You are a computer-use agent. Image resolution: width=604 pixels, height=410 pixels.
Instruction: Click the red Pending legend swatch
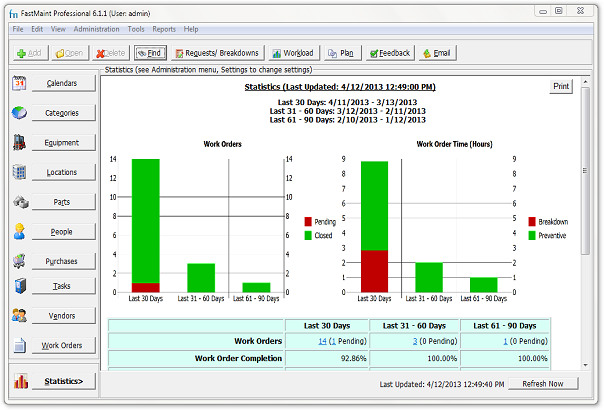tap(308, 222)
